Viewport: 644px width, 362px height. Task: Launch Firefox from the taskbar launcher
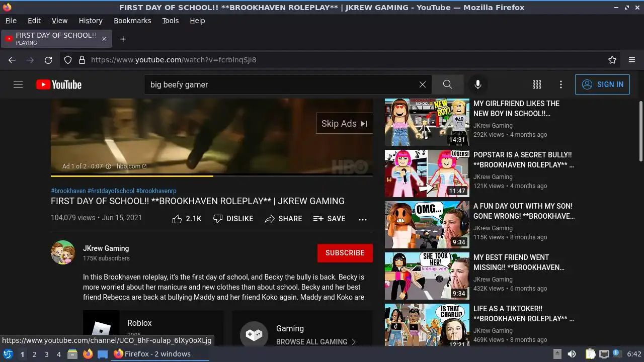point(88,354)
